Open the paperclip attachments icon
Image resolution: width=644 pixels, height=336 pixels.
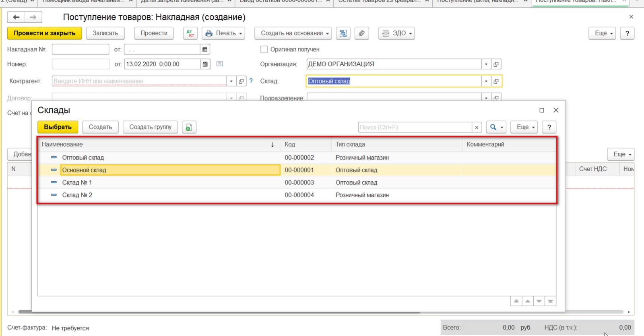point(361,33)
